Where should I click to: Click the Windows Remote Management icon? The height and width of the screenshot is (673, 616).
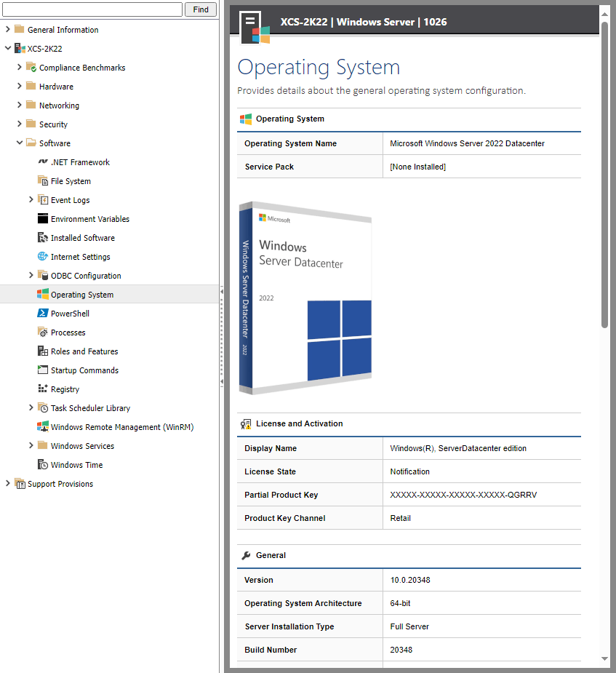(x=43, y=426)
